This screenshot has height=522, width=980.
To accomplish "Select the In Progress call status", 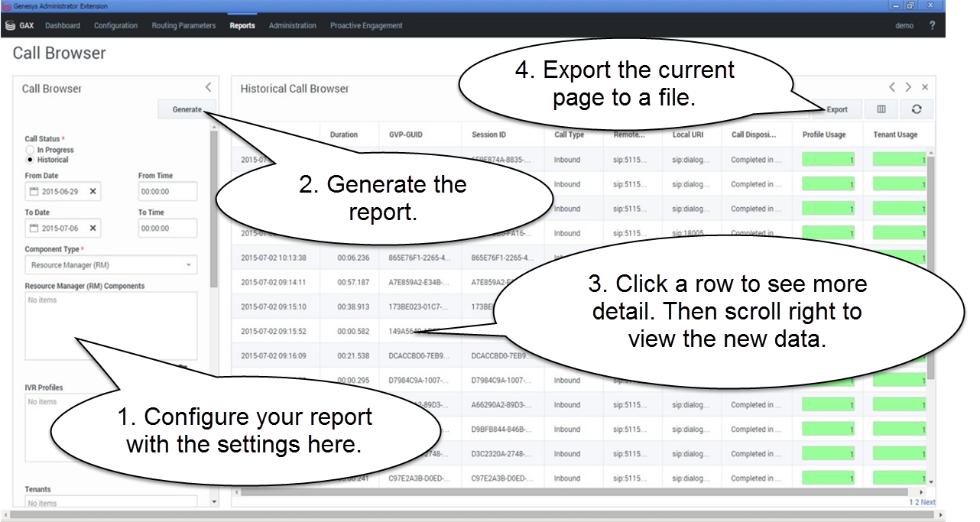I will pyautogui.click(x=31, y=151).
